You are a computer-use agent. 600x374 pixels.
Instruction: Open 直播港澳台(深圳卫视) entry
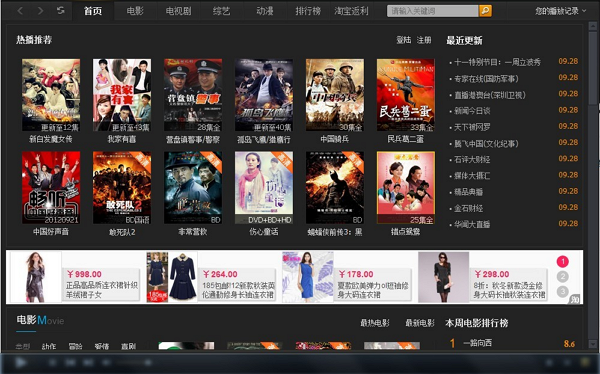click(x=490, y=95)
